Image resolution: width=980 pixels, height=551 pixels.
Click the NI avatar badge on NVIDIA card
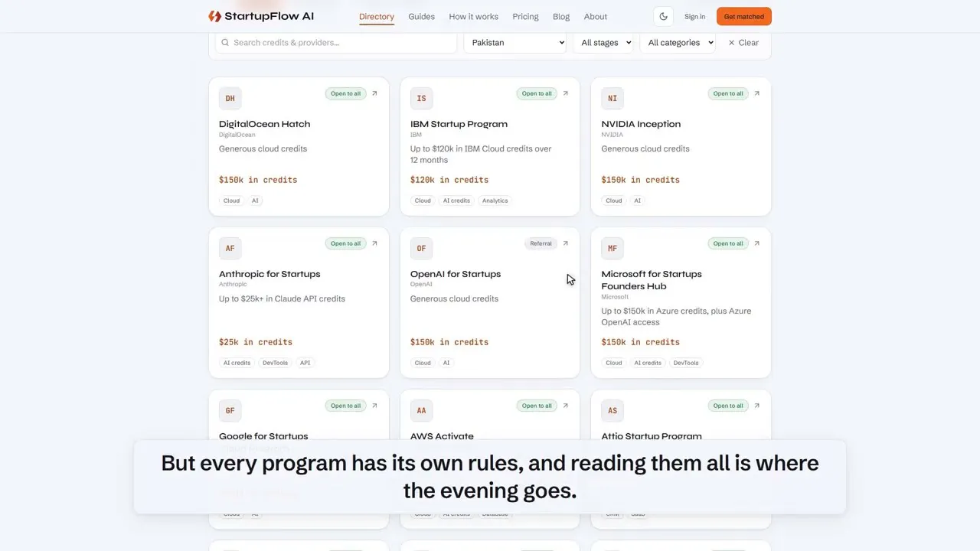point(612,99)
